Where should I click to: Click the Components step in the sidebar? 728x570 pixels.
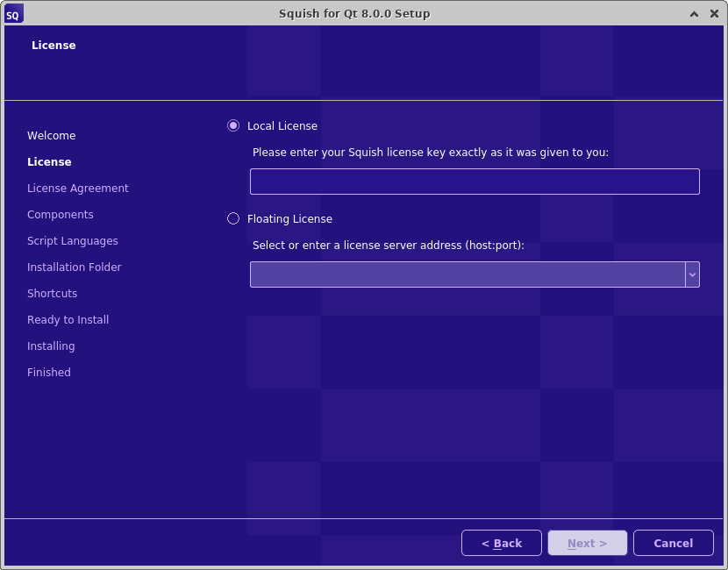[60, 214]
